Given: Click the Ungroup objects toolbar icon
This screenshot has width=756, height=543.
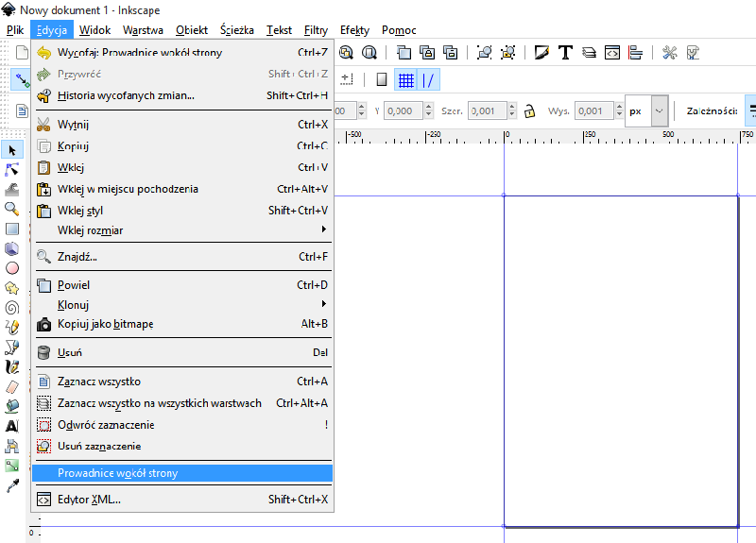Looking at the screenshot, I should pyautogui.click(x=507, y=52).
